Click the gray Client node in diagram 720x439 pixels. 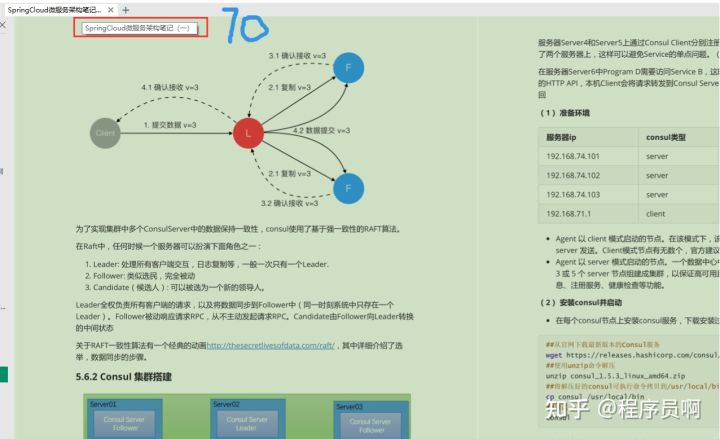(x=105, y=133)
